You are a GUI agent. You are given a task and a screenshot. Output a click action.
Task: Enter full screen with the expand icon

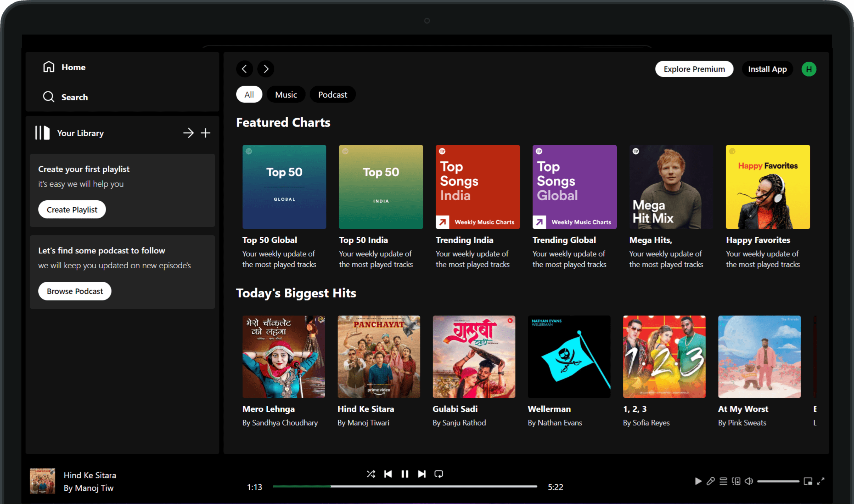[821, 481]
